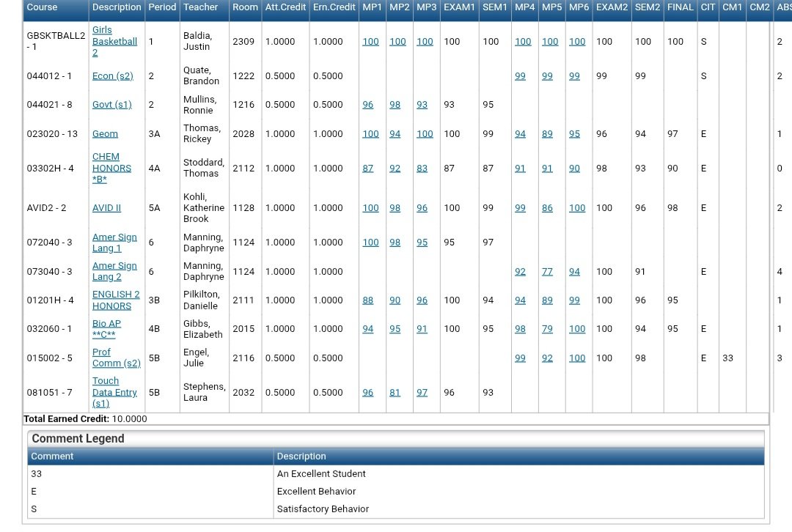The image size is (792, 532).
Task: Open the Girls Basketball 2 course link
Action: click(x=114, y=41)
